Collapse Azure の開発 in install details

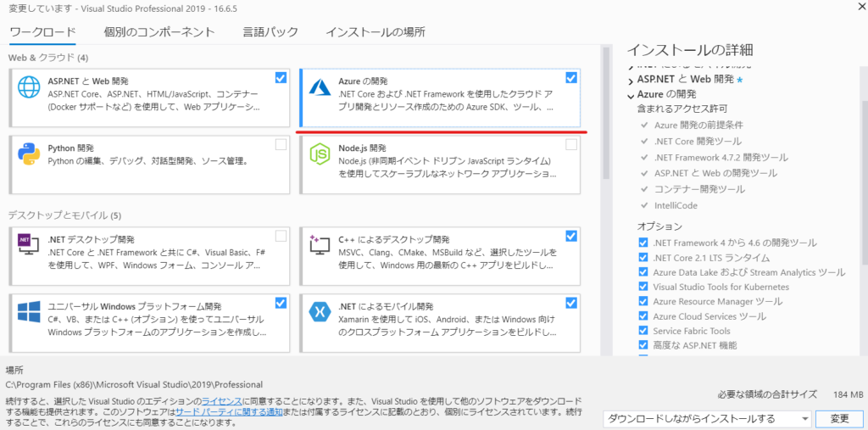(631, 96)
